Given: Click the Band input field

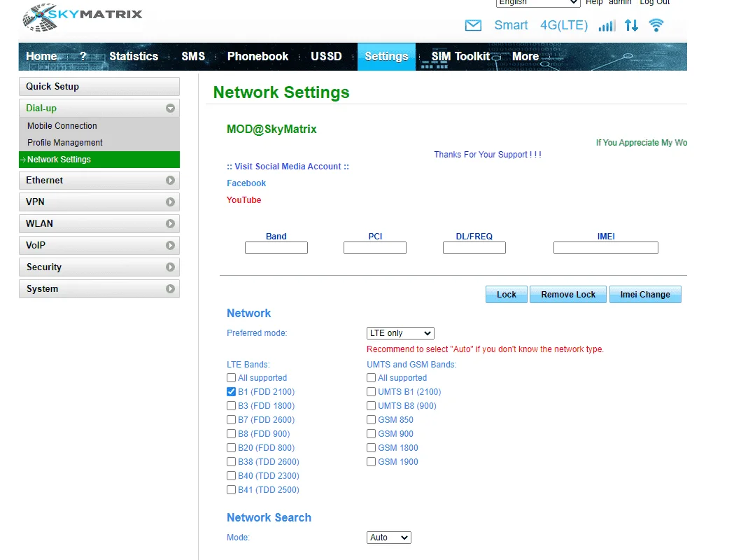Looking at the screenshot, I should pos(276,248).
